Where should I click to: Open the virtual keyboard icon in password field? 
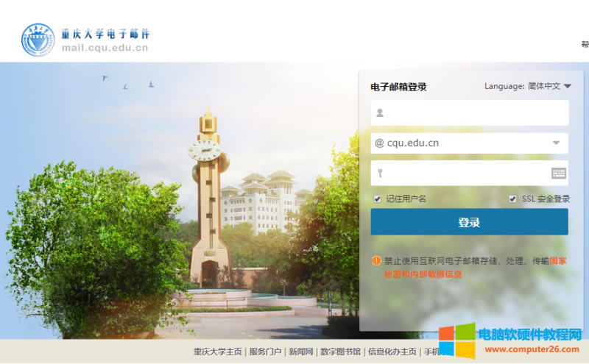pyautogui.click(x=559, y=174)
